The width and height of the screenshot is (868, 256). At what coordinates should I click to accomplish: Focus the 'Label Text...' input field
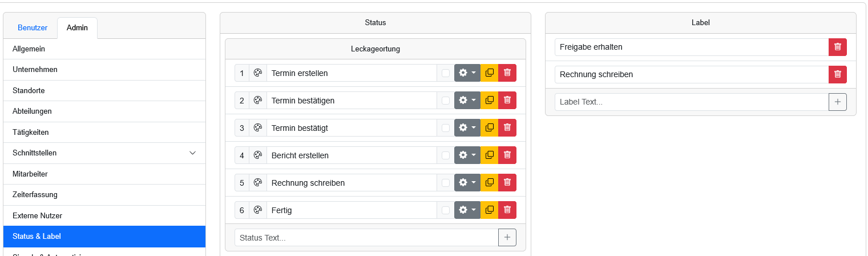(692, 102)
